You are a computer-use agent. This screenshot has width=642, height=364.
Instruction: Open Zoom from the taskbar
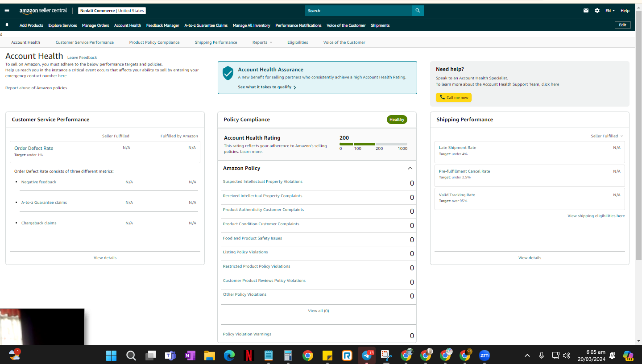(x=485, y=356)
